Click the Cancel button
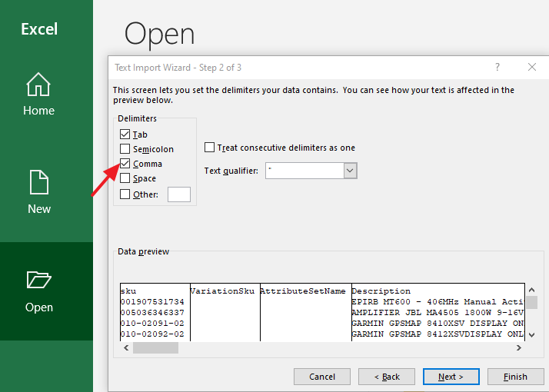 (322, 377)
